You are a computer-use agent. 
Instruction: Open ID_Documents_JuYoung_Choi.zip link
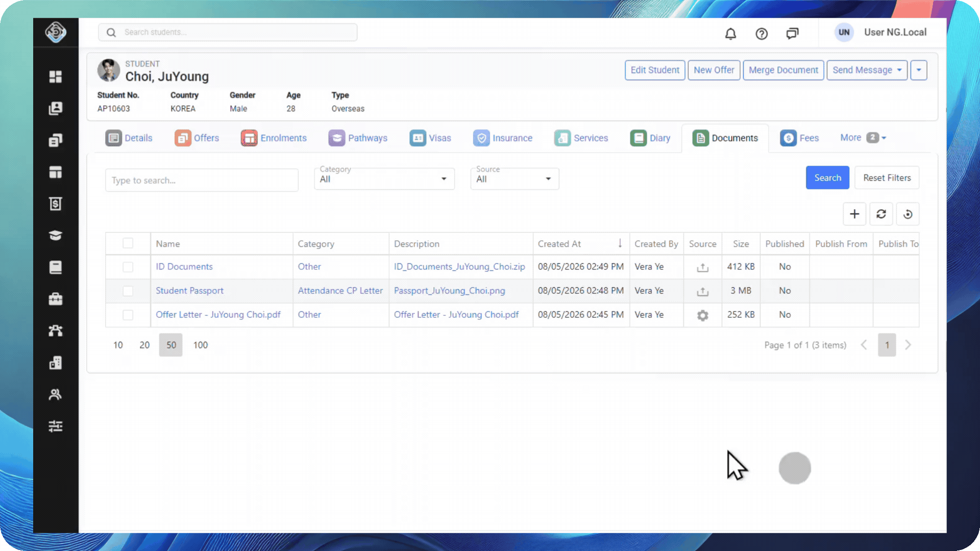tap(459, 267)
